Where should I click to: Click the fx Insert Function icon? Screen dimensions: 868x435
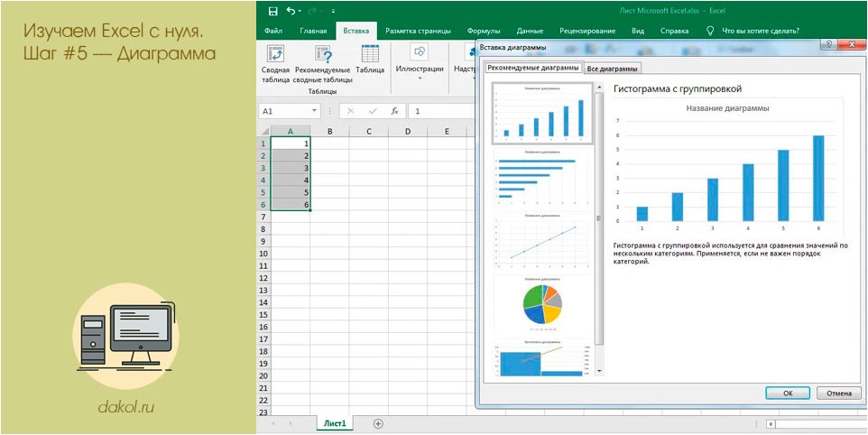pyautogui.click(x=394, y=111)
